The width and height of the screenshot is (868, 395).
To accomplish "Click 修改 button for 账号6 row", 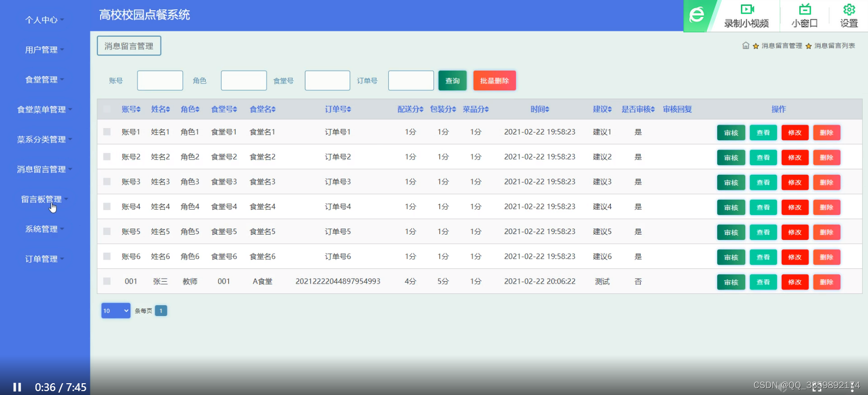I will [795, 257].
